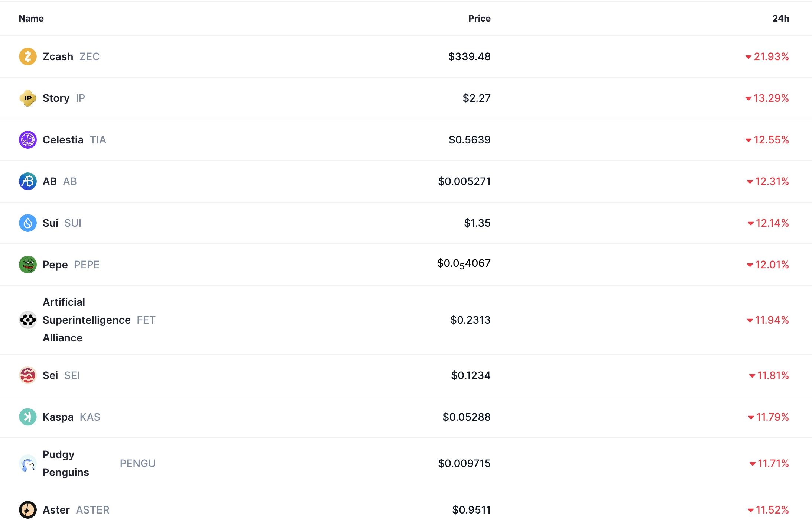Click the Pepe frog icon

(x=28, y=265)
